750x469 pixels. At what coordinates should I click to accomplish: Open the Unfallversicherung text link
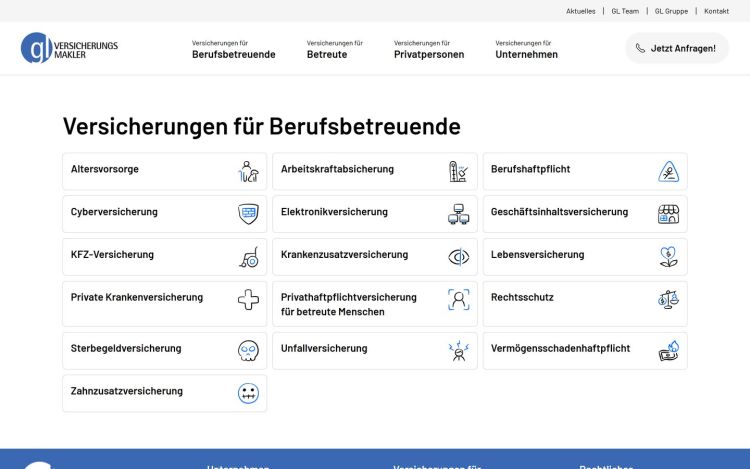point(324,348)
